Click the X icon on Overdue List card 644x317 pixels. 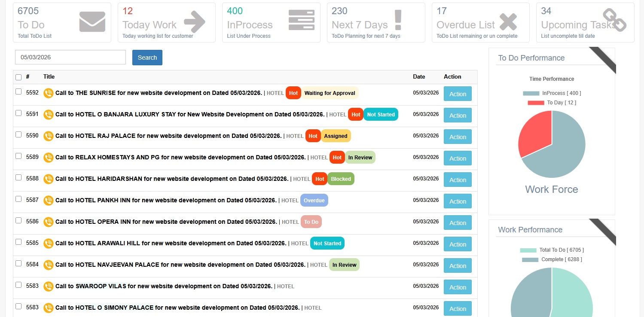pyautogui.click(x=508, y=22)
